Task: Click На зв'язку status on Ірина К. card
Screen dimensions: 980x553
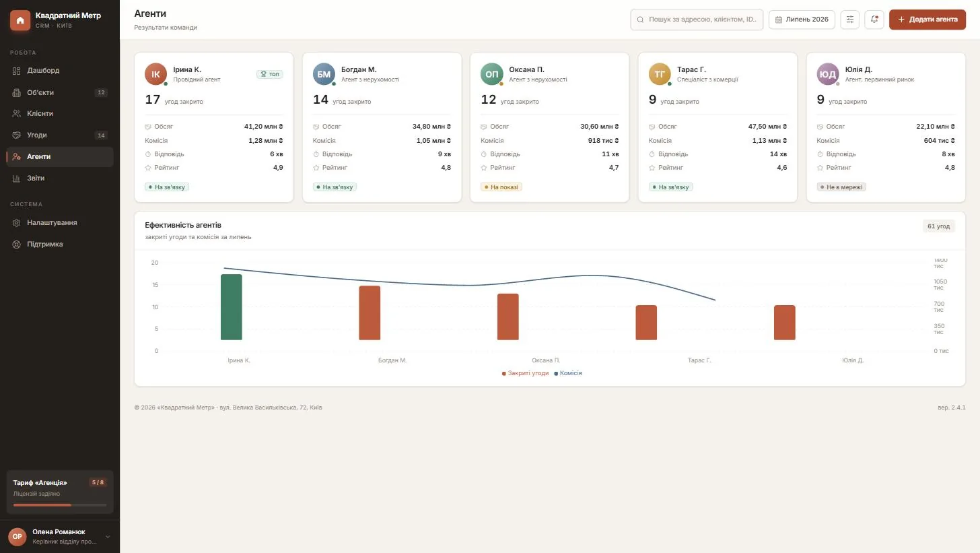Action: [167, 187]
